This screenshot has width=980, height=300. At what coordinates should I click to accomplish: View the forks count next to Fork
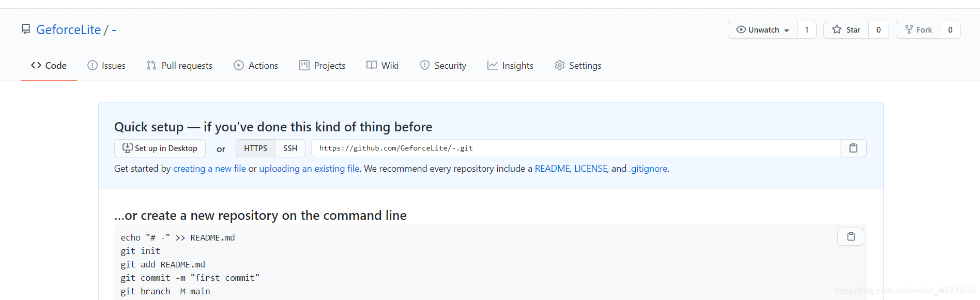(950, 29)
